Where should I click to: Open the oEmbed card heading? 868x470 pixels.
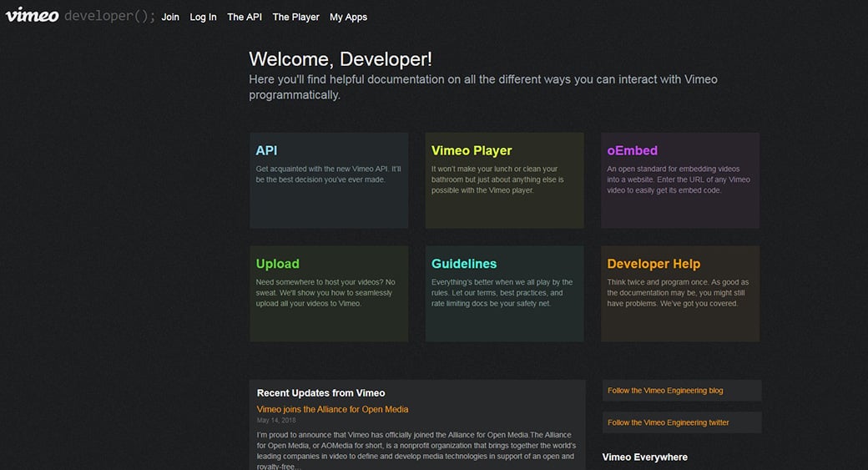pyautogui.click(x=632, y=151)
